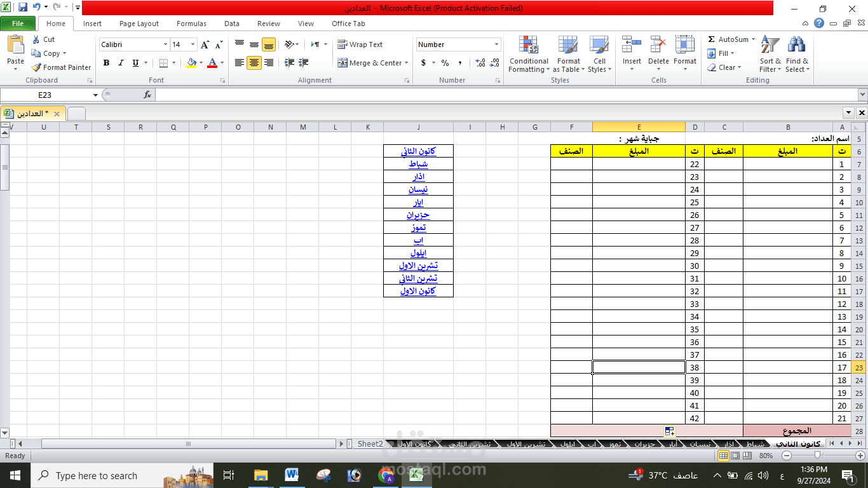Click the zoom slider handle

tap(818, 456)
